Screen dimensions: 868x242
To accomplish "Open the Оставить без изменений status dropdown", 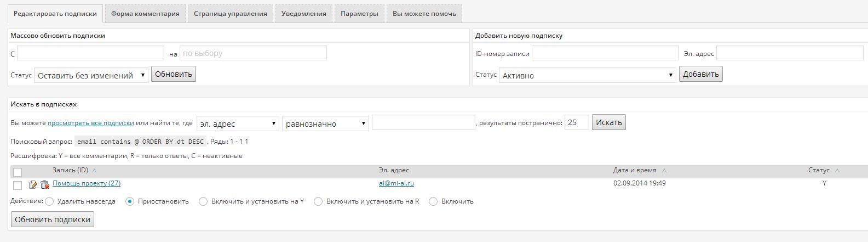I will click(91, 75).
